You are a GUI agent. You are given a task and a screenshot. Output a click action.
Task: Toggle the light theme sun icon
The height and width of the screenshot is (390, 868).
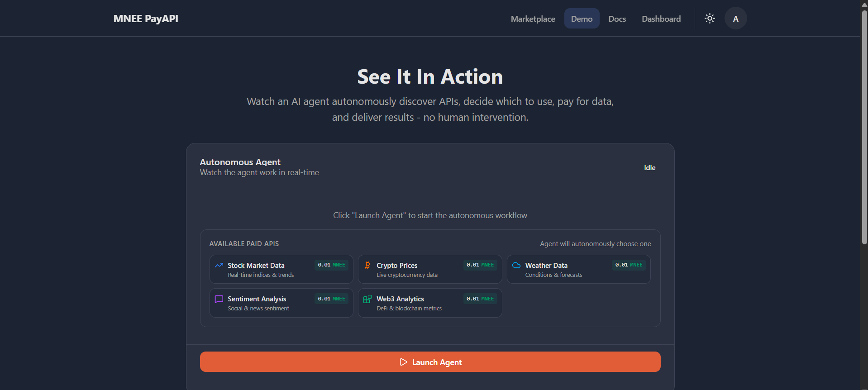click(710, 19)
